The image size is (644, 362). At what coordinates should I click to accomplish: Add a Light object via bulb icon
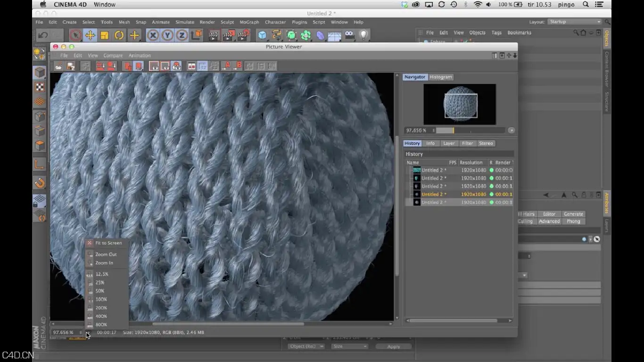tap(363, 35)
